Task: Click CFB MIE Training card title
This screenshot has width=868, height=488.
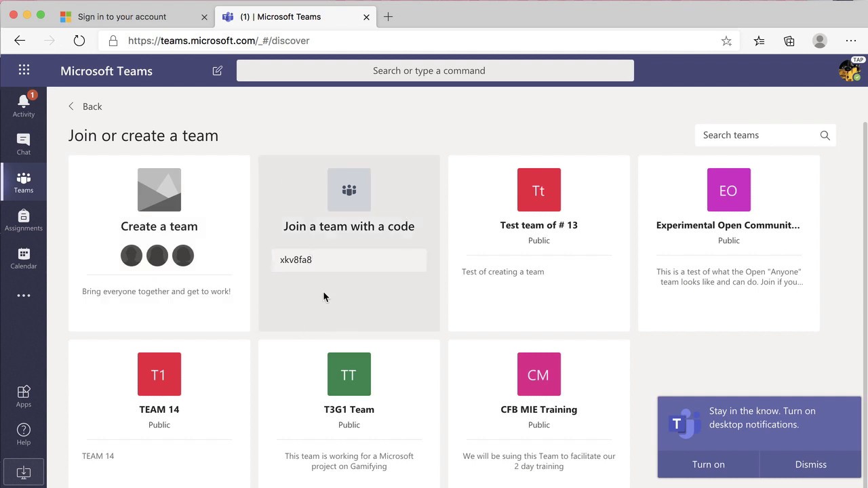Action: point(539,409)
